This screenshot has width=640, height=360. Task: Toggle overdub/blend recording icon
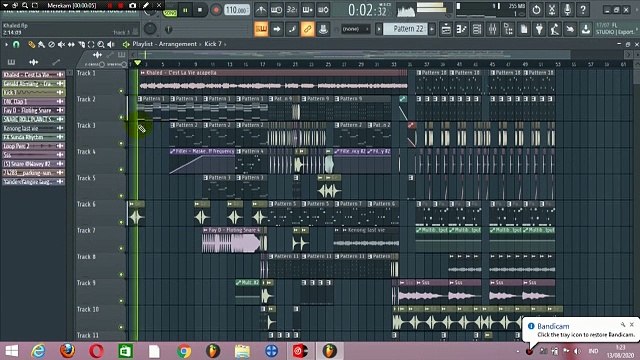point(307,10)
